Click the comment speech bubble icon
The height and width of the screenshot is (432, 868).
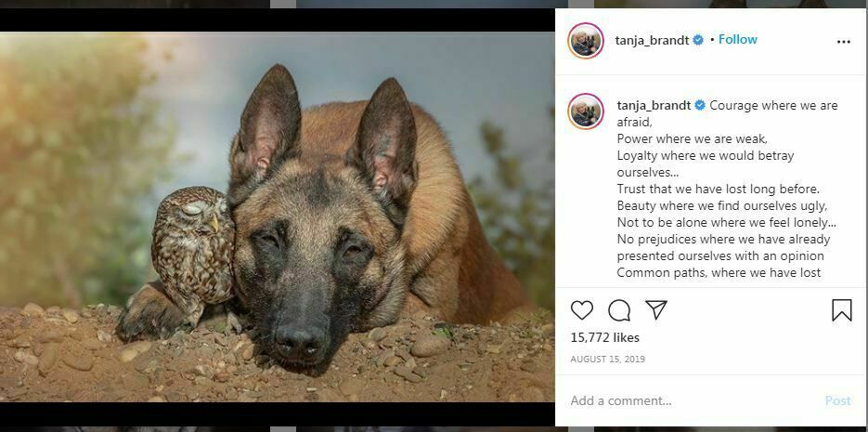pos(619,310)
